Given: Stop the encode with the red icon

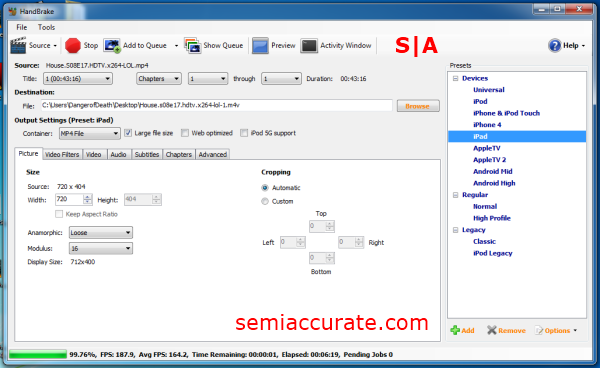Looking at the screenshot, I should tap(73, 46).
